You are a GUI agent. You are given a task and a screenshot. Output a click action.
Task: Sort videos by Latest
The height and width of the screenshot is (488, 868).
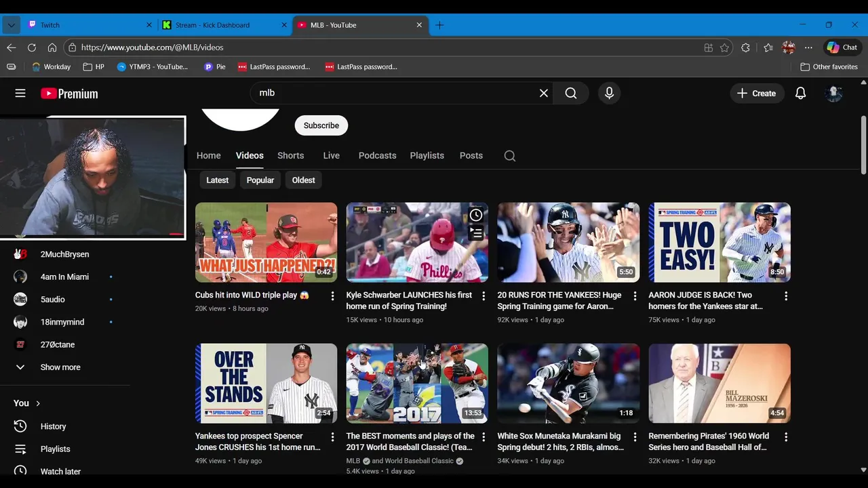(217, 180)
